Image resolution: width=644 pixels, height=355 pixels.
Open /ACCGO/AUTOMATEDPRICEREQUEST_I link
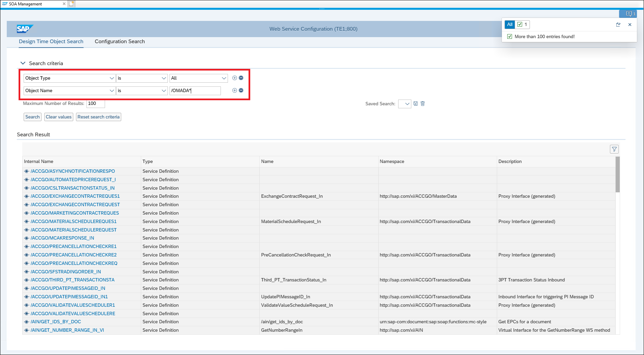(73, 180)
